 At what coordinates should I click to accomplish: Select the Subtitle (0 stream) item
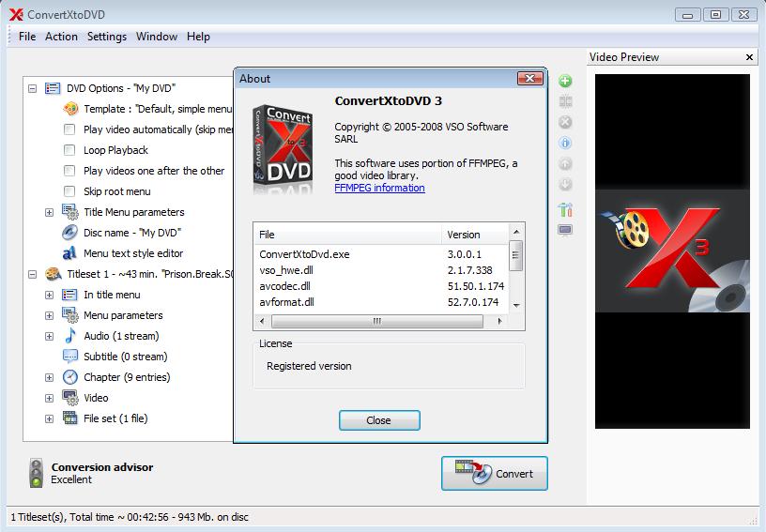tap(126, 357)
